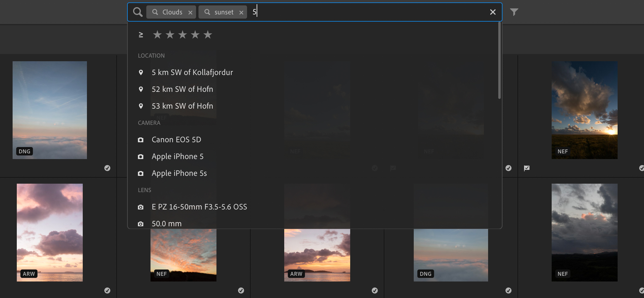Open the bottom-left ARW pink clouds photo
This screenshot has width=644, height=298.
[x=50, y=233]
